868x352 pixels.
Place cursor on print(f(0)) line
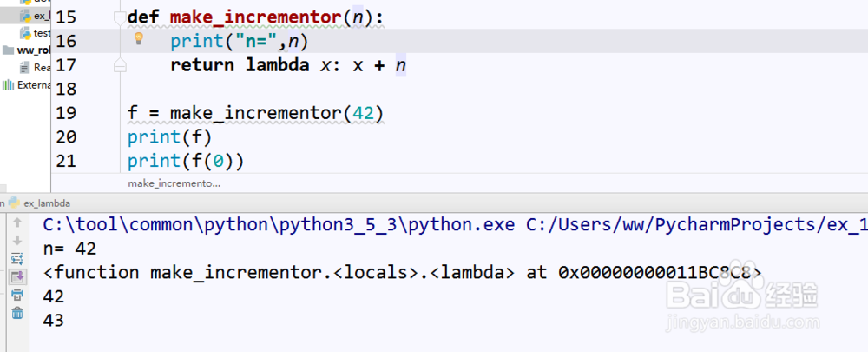click(186, 161)
